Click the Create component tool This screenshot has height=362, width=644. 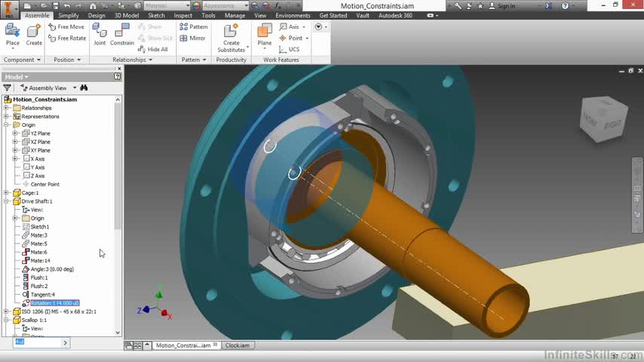(34, 35)
